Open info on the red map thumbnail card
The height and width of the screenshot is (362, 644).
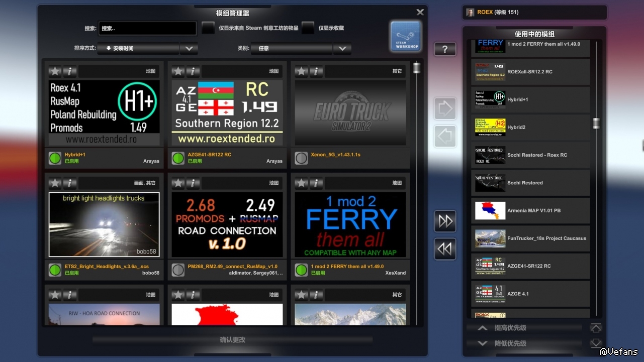click(x=193, y=295)
